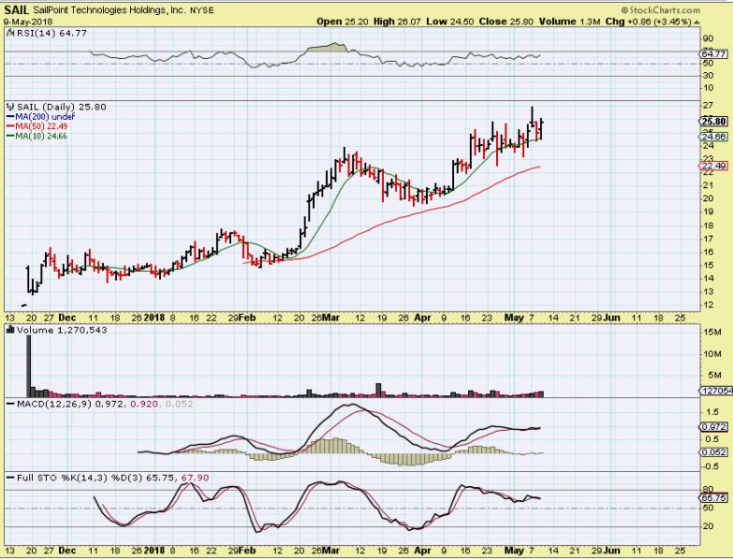733x560 pixels.
Task: Click the 80 label on the stochastic axis
Action: pos(708,490)
